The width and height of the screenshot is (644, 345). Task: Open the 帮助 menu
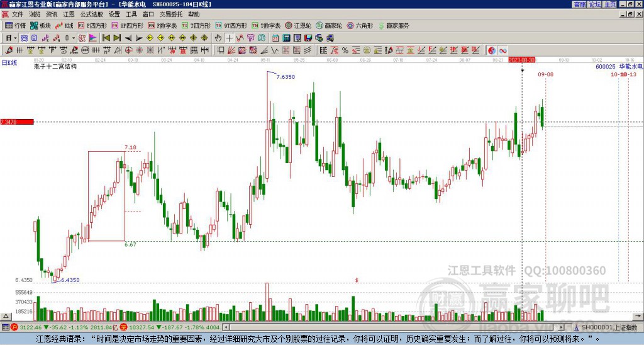[194, 14]
